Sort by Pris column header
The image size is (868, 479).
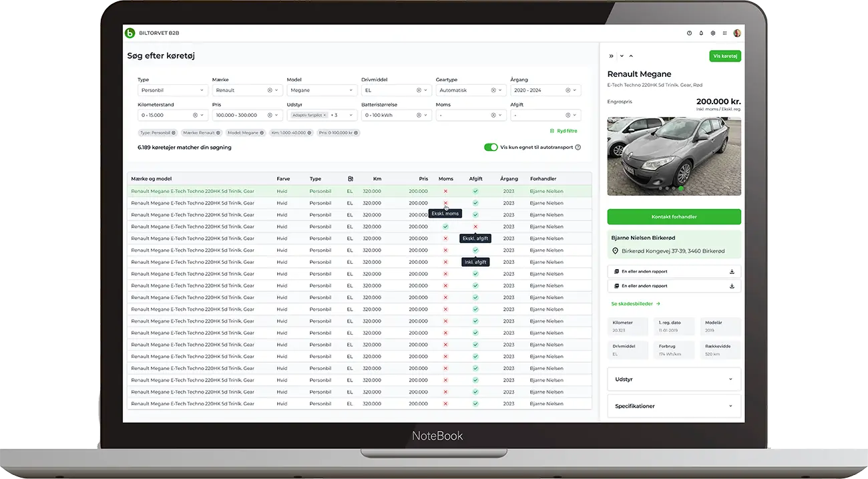(423, 179)
